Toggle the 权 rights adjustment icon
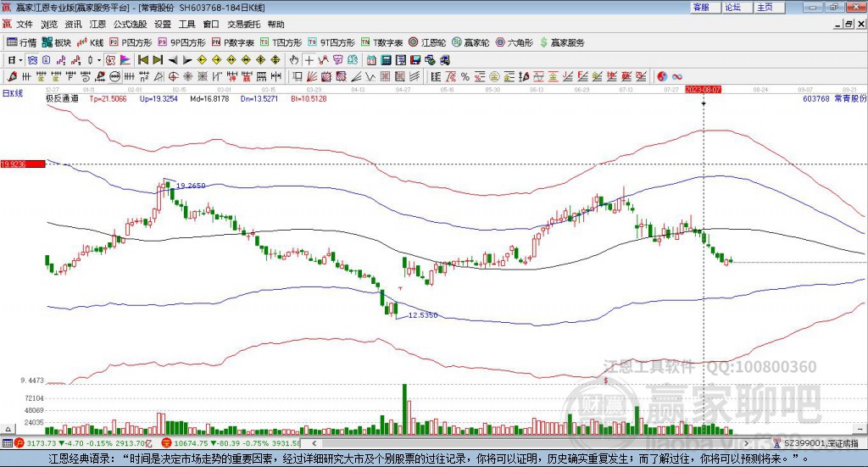This screenshot has height=467, width=868. click(110, 60)
